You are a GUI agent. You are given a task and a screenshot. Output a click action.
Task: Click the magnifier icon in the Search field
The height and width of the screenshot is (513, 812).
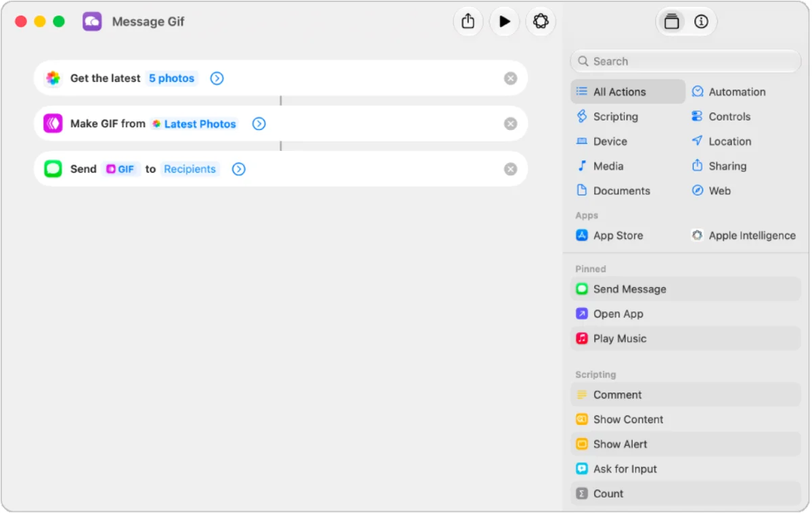pyautogui.click(x=583, y=61)
